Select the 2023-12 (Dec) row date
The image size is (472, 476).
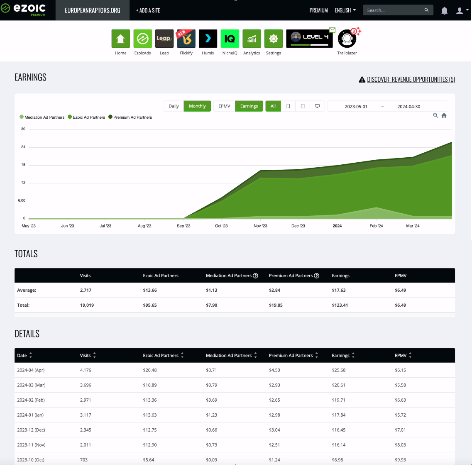[31, 430]
